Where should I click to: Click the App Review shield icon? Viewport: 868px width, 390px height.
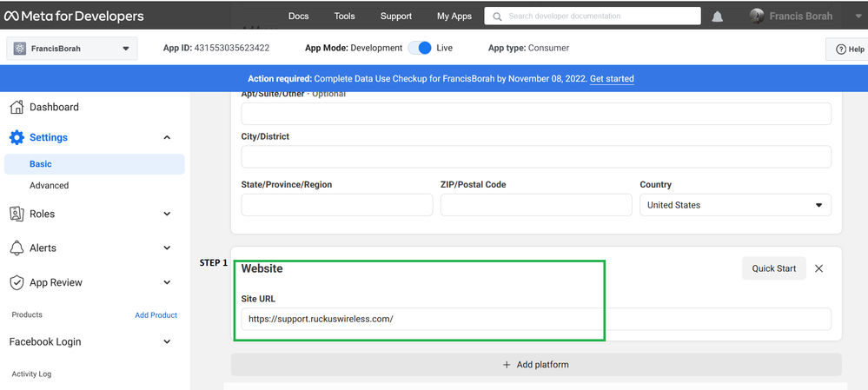[16, 282]
